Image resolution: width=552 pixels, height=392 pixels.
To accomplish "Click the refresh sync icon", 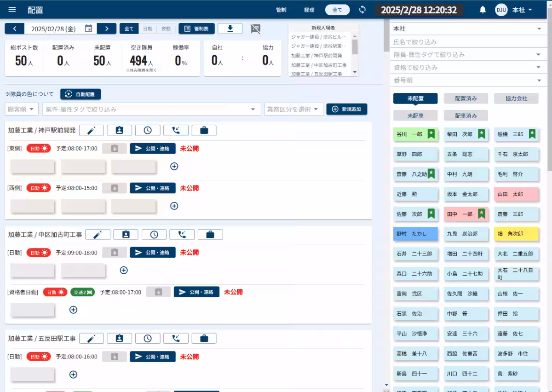I will (x=362, y=10).
